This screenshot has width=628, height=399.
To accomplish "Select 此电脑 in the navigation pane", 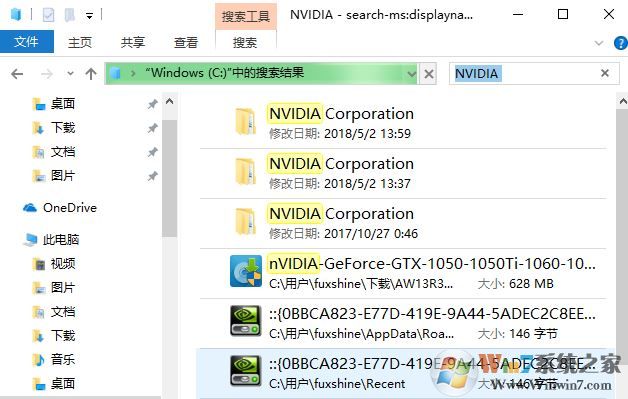I will tap(61, 240).
